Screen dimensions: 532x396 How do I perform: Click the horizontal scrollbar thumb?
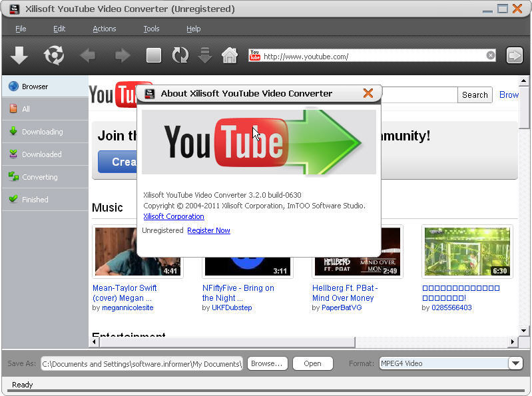click(x=227, y=342)
